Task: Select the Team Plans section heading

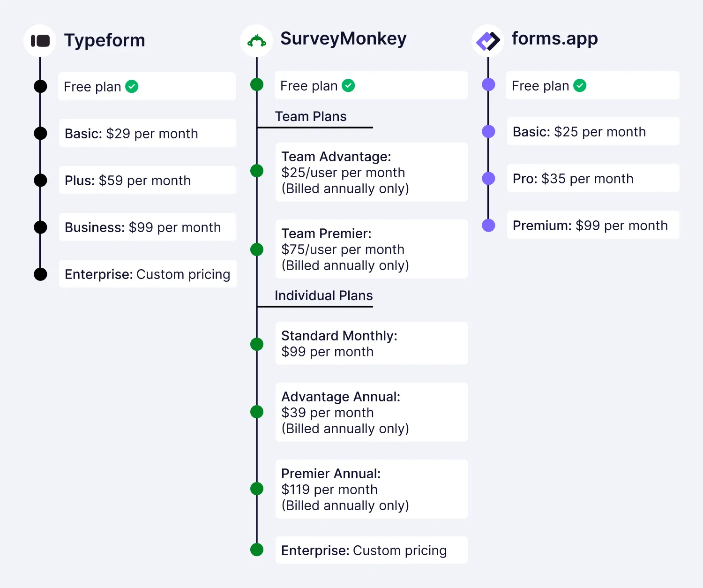Action: click(x=311, y=116)
